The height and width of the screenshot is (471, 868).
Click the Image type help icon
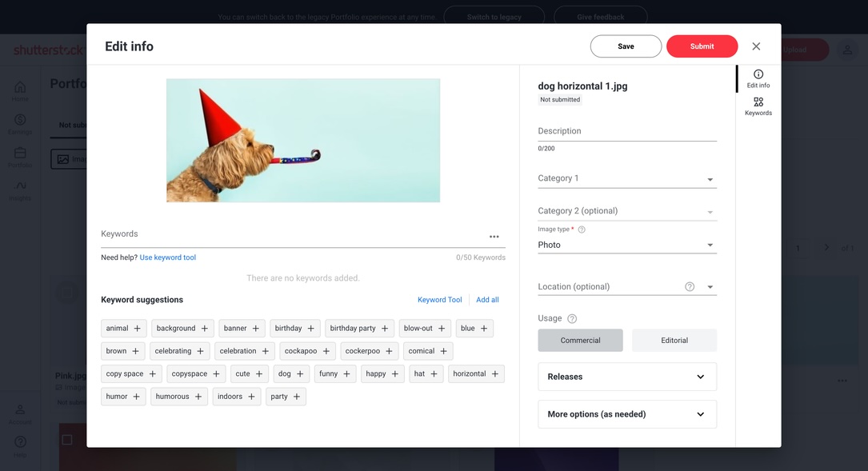point(582,230)
